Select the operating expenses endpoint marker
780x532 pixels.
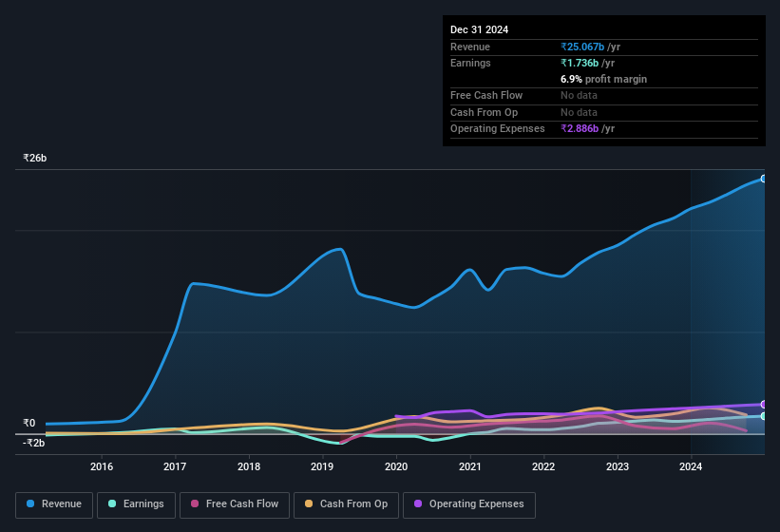[x=764, y=405]
